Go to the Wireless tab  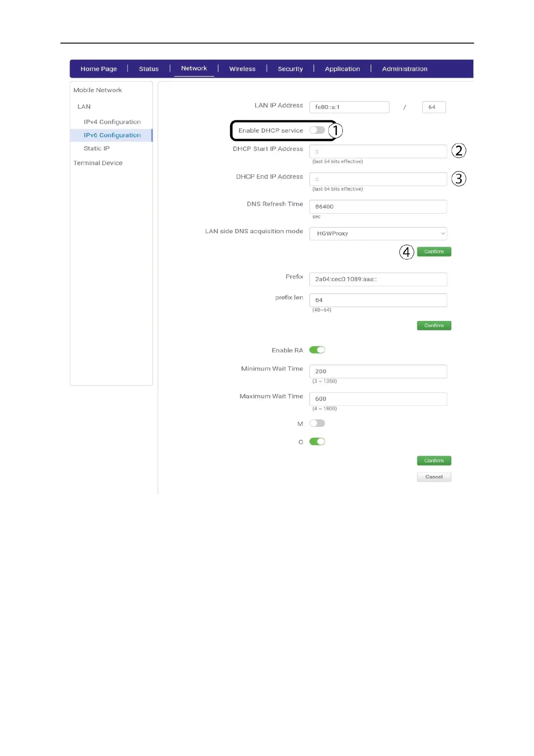[x=242, y=69]
